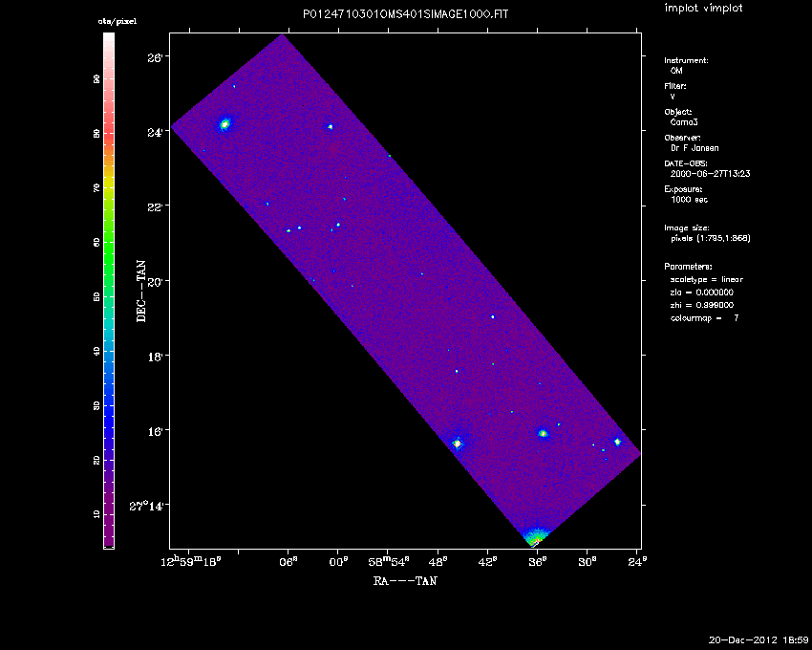812x650 pixels.
Task: Click the 'DEC--TAN' axis label
Action: [x=141, y=292]
